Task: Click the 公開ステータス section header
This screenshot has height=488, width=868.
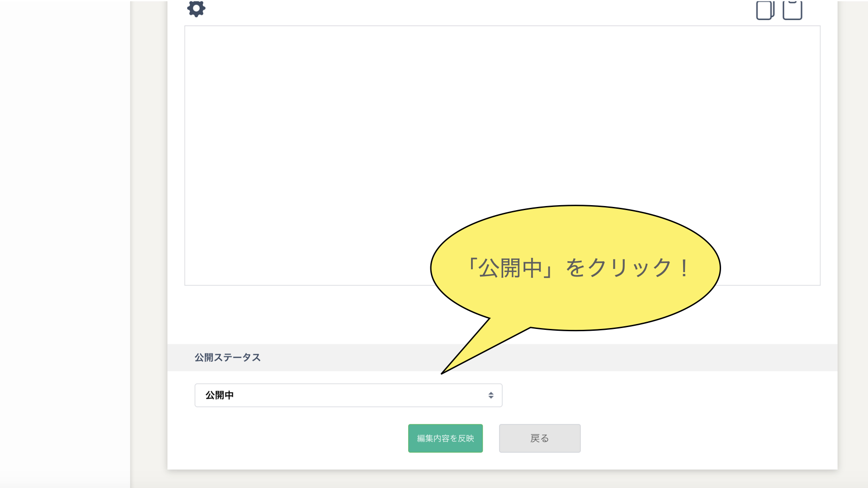Action: [227, 357]
